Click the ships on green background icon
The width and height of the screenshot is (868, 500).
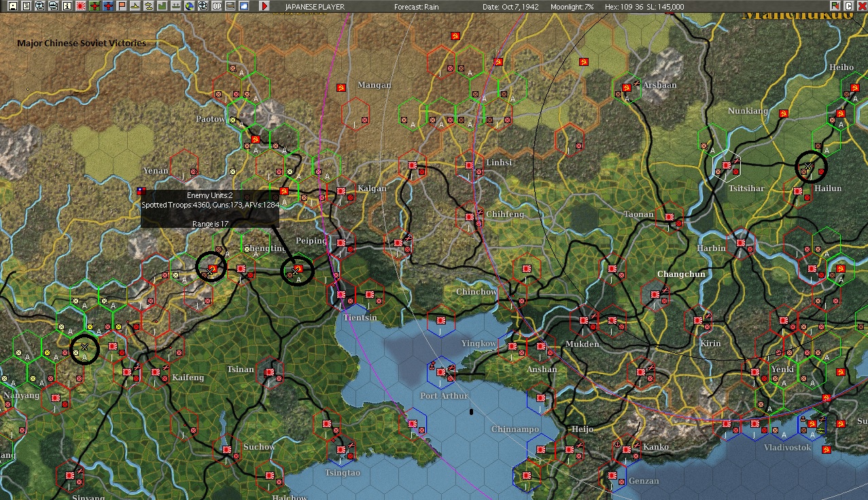coord(176,6)
